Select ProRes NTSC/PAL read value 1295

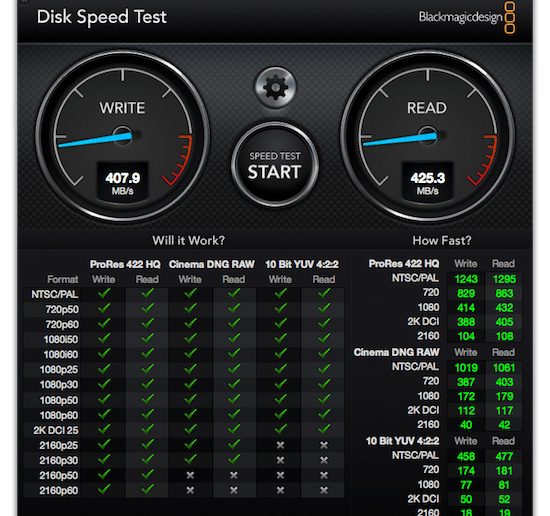[504, 279]
